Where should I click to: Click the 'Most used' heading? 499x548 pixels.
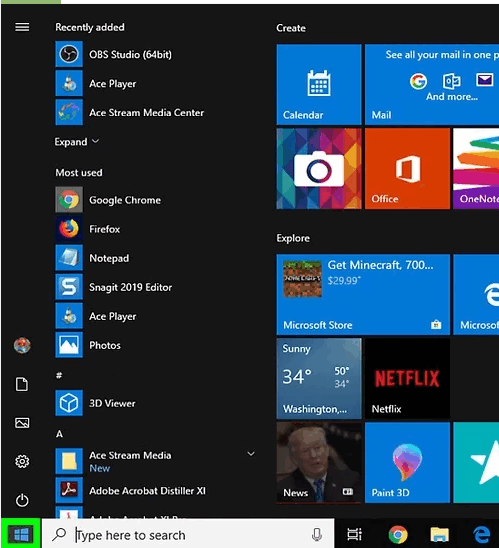79,173
